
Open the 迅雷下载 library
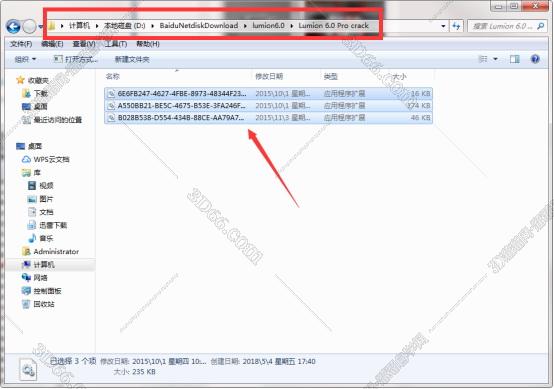53,225
